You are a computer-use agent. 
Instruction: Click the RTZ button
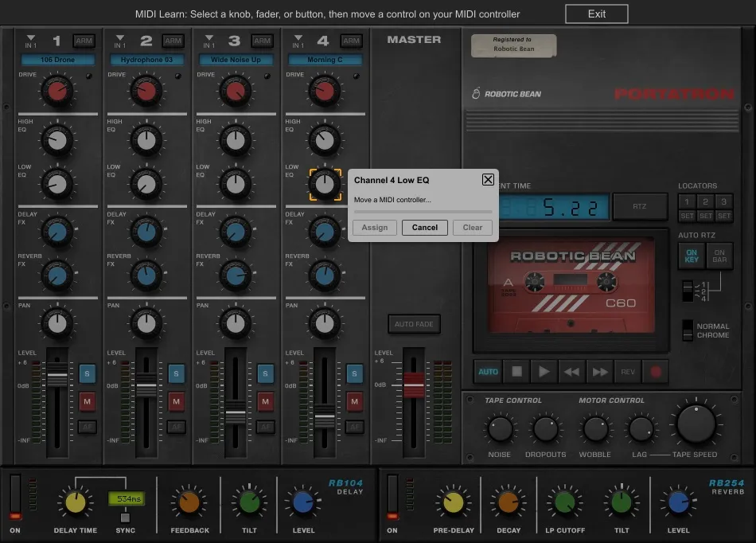coord(639,206)
